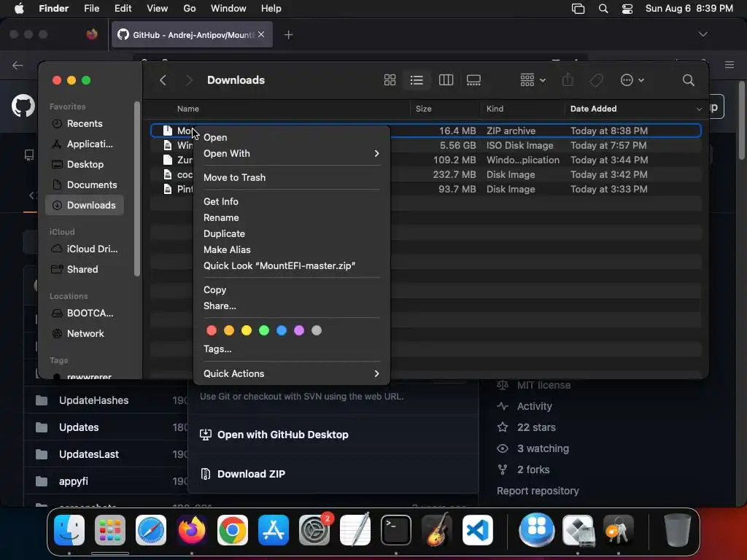This screenshot has height=560, width=747.
Task: Open the Action ellipsis menu in Finder toolbar
Action: tap(632, 80)
